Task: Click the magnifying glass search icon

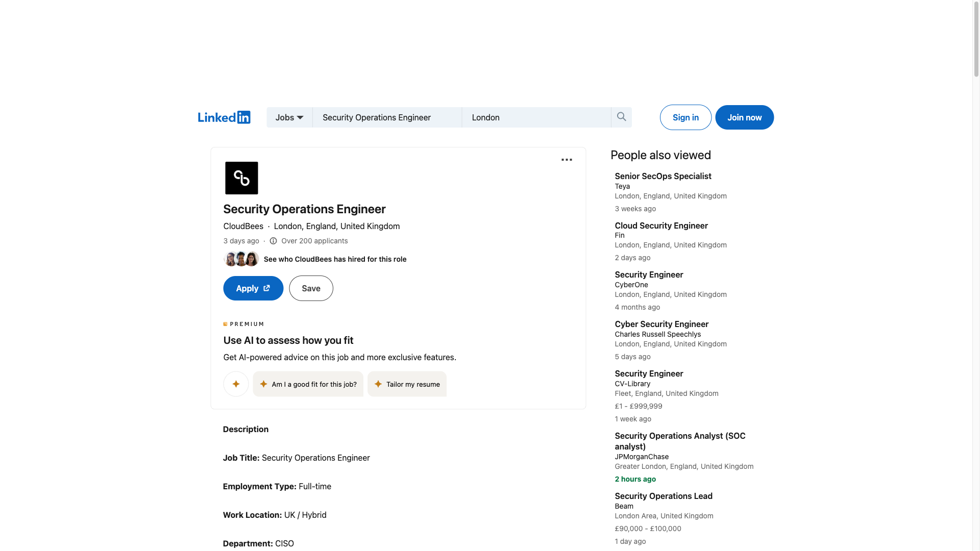Action: 621,117
